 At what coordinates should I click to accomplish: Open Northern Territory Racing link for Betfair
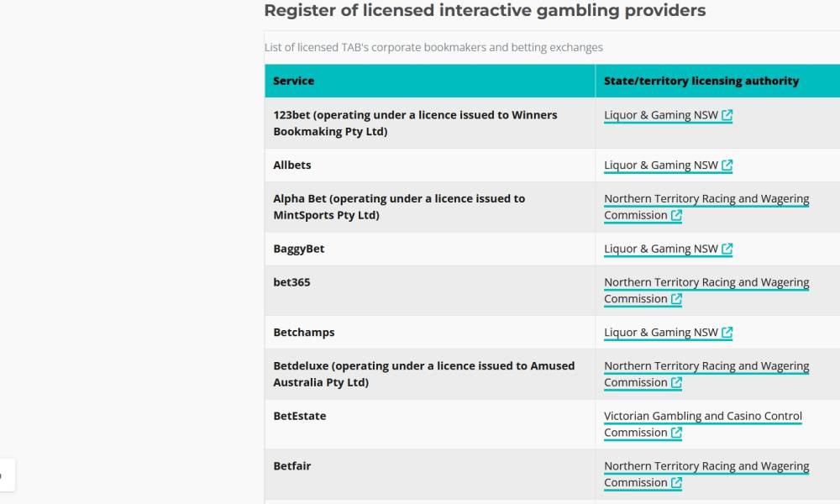click(x=706, y=466)
